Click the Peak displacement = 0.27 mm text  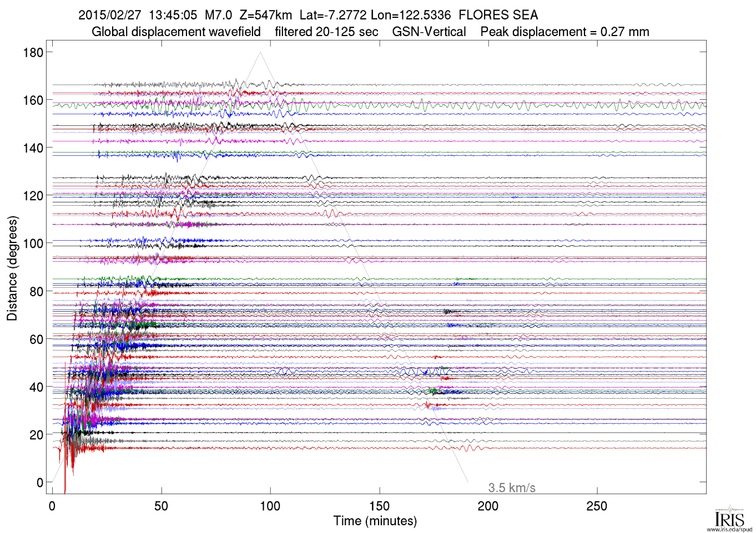[565, 32]
